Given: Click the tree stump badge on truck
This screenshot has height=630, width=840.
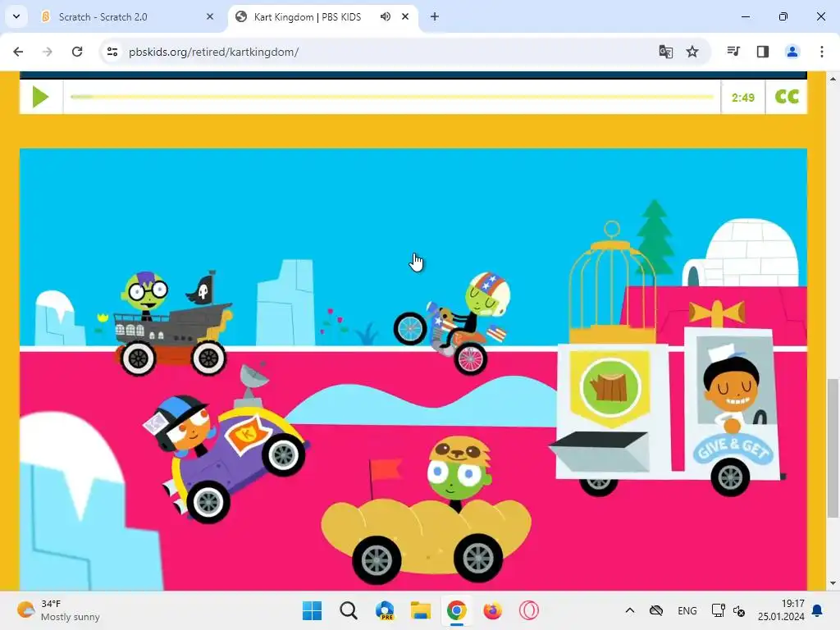Looking at the screenshot, I should 609,386.
